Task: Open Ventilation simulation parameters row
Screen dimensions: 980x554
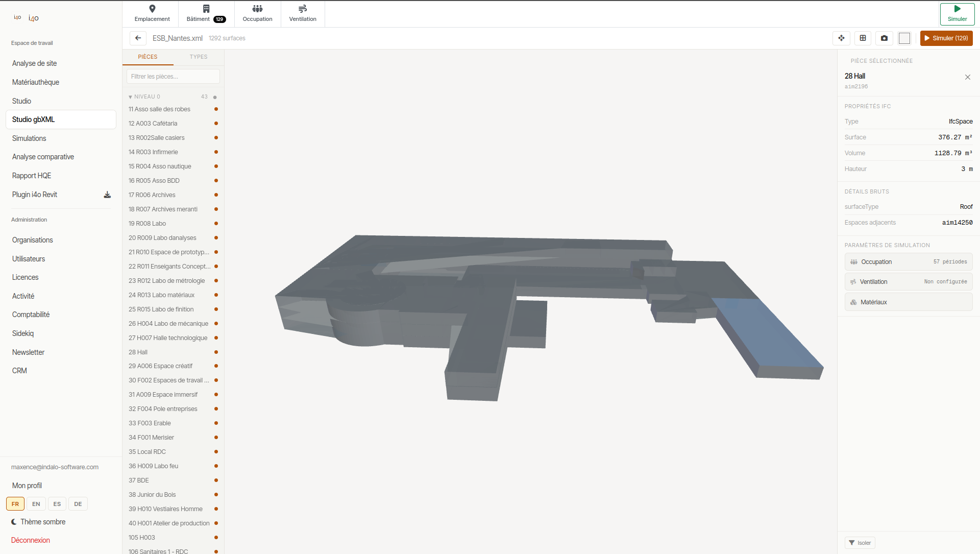Action: click(x=909, y=282)
